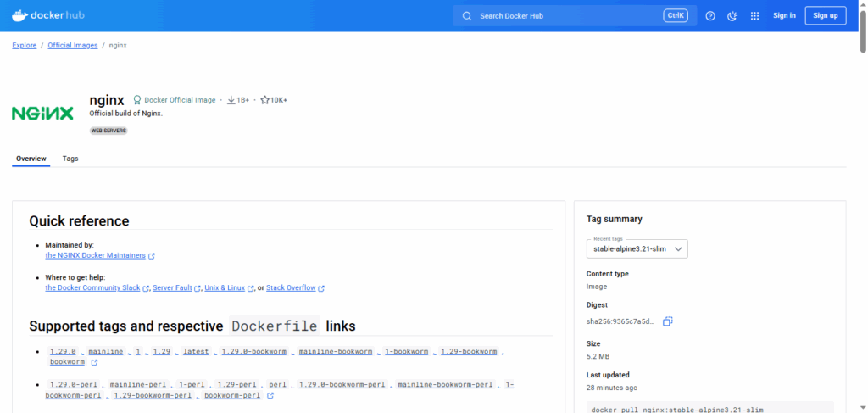
Task: Open the NGINX Docker Maintainers link
Action: pos(95,254)
